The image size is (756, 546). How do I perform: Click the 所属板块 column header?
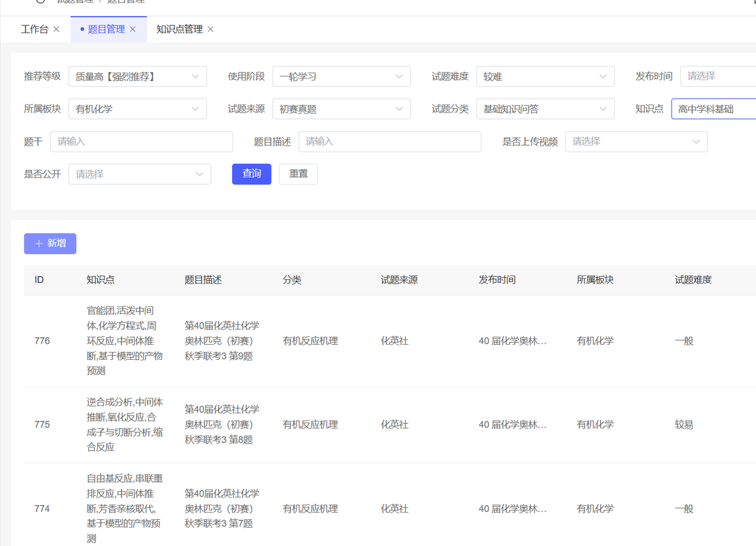pyautogui.click(x=595, y=280)
